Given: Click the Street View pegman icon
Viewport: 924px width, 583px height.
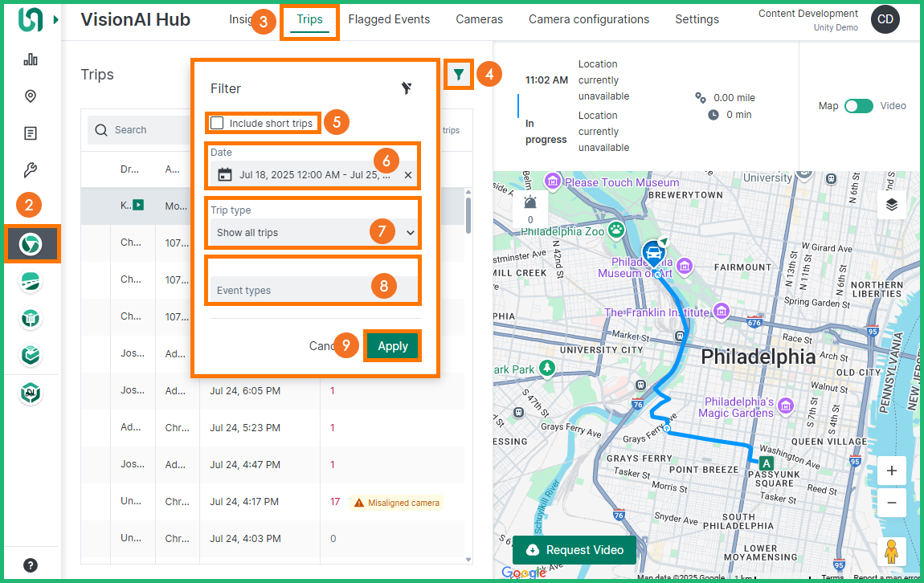Looking at the screenshot, I should [x=891, y=552].
